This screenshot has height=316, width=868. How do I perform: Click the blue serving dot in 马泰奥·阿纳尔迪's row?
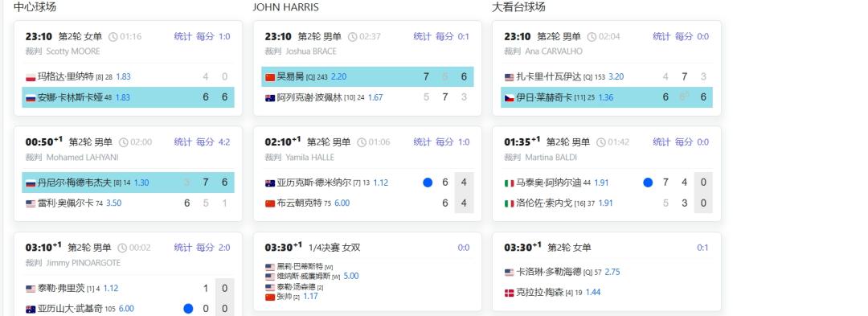coord(649,183)
